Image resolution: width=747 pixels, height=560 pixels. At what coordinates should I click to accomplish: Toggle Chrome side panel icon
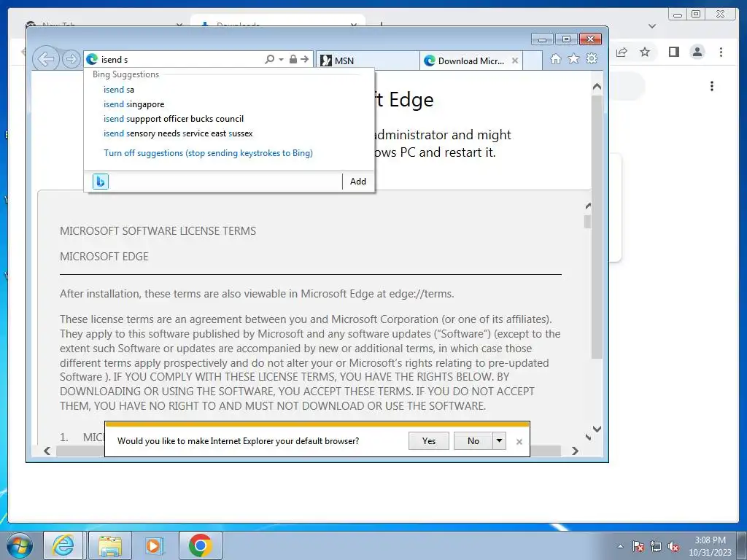pyautogui.click(x=673, y=52)
